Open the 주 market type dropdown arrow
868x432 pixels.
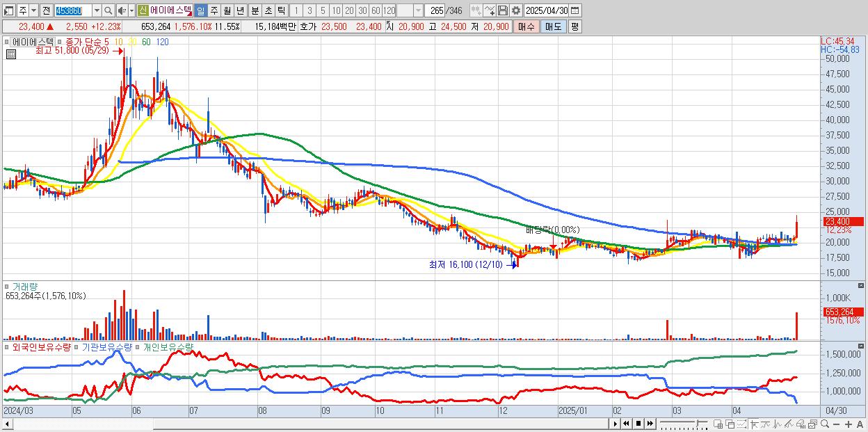coord(34,10)
